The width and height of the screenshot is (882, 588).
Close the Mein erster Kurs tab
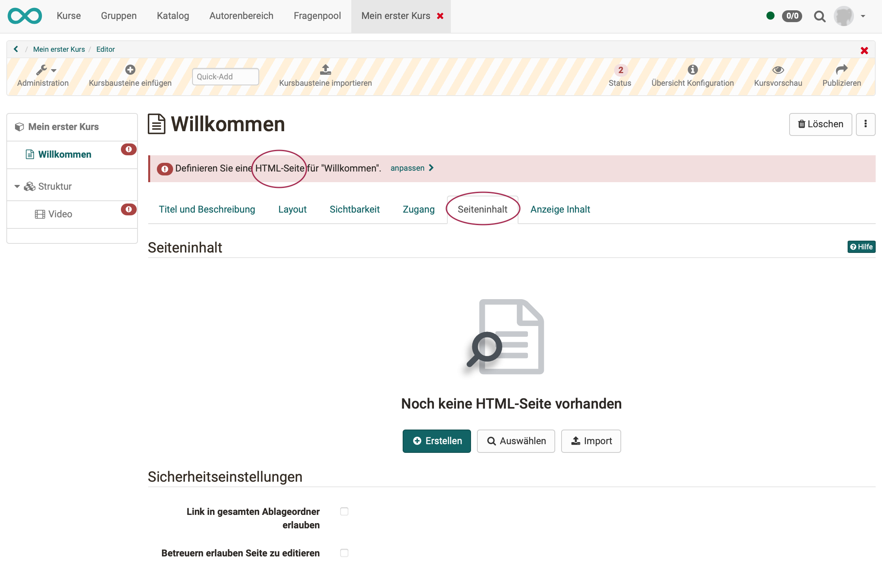pyautogui.click(x=440, y=16)
